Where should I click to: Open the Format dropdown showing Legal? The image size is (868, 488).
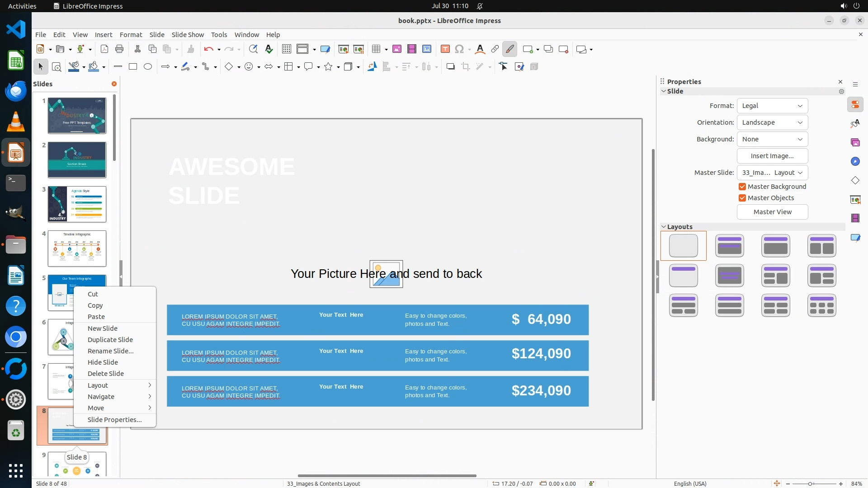tap(772, 106)
